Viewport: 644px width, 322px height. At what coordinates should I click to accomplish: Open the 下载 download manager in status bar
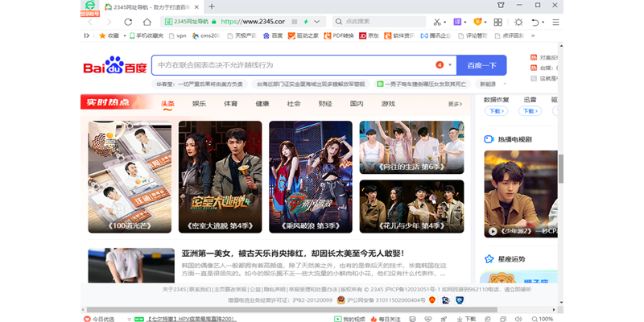point(466,319)
